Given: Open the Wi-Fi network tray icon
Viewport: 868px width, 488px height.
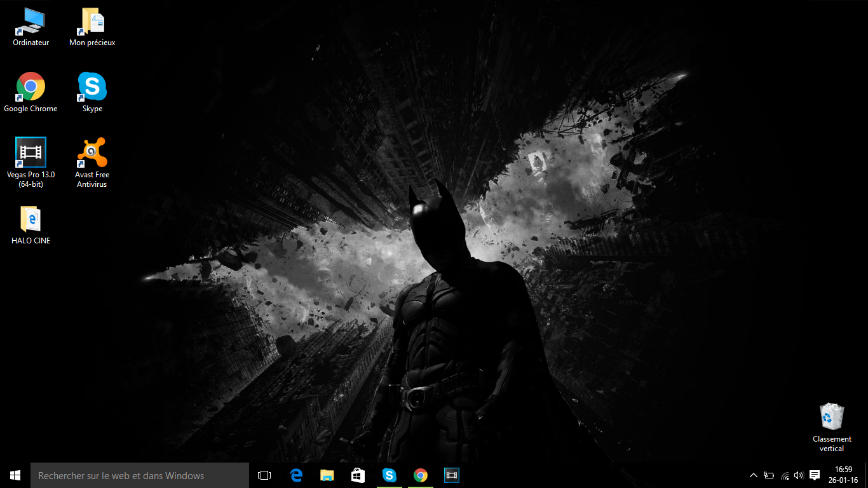Looking at the screenshot, I should pos(785,475).
